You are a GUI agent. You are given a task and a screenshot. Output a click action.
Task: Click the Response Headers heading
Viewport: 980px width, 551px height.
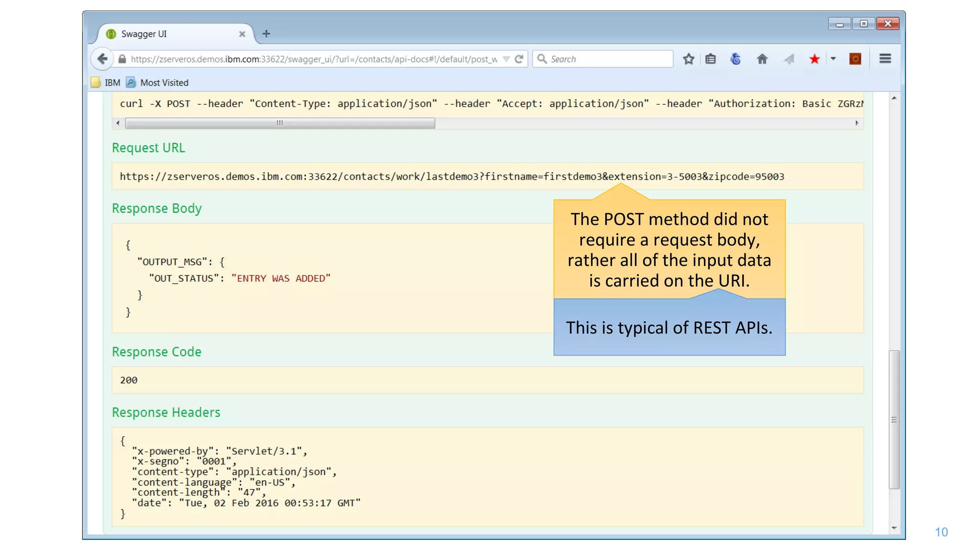166,412
